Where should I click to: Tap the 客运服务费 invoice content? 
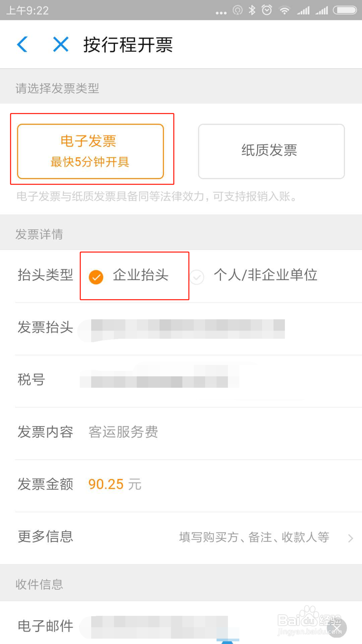point(123,432)
